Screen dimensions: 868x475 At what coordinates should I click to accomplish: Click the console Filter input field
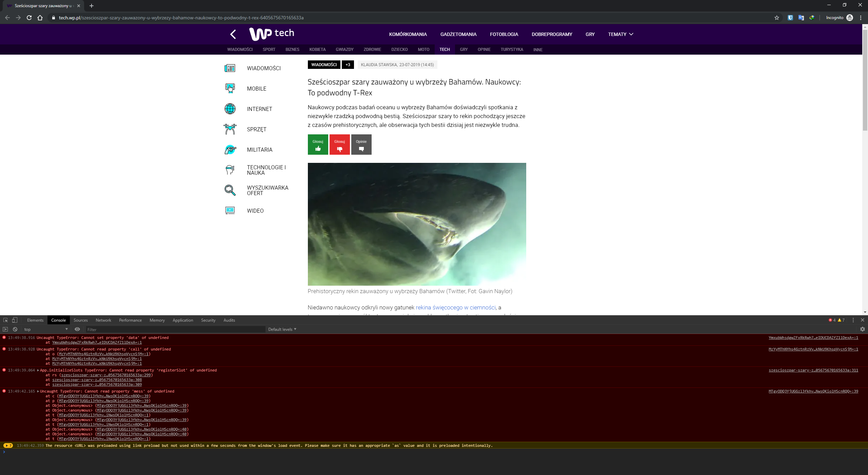175,329
